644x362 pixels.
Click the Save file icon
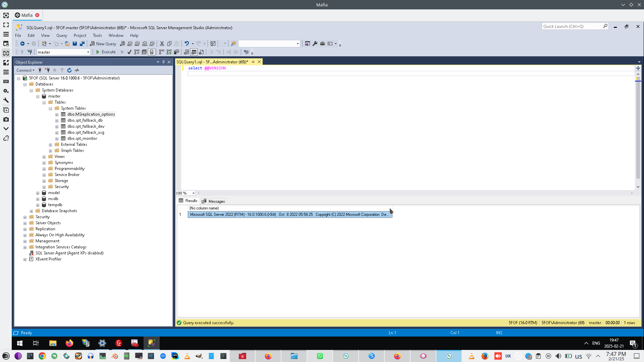click(x=75, y=44)
